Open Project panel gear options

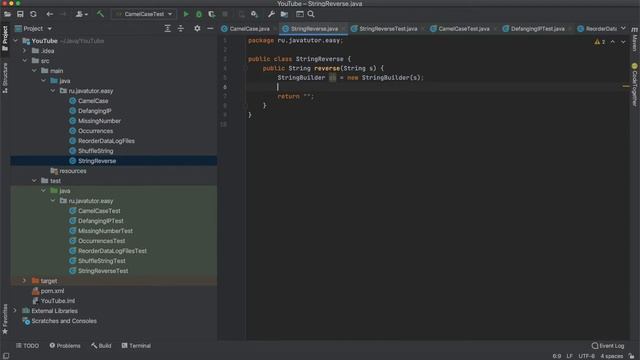(x=197, y=28)
